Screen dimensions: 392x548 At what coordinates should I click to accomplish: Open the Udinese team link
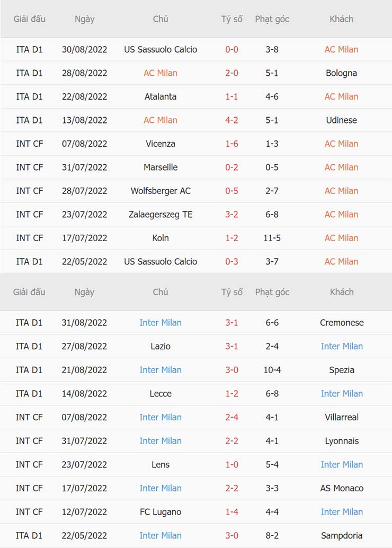(341, 120)
